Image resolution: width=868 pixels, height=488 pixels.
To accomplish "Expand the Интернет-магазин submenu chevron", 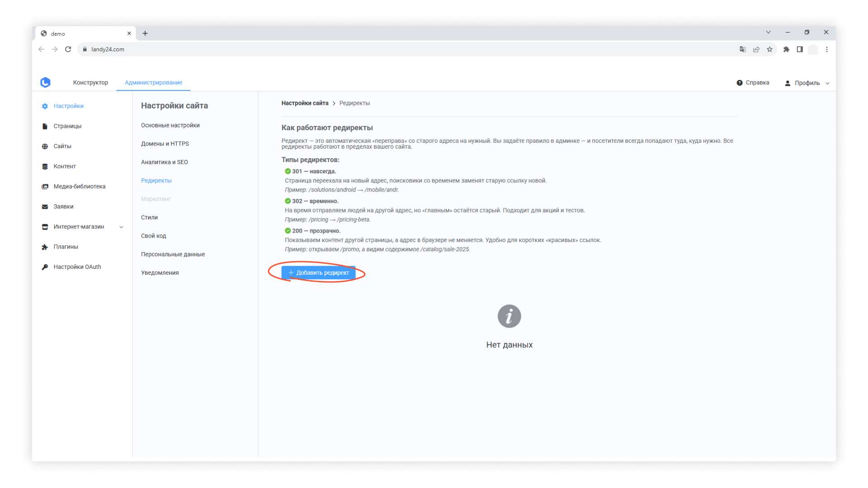I will click(x=121, y=227).
